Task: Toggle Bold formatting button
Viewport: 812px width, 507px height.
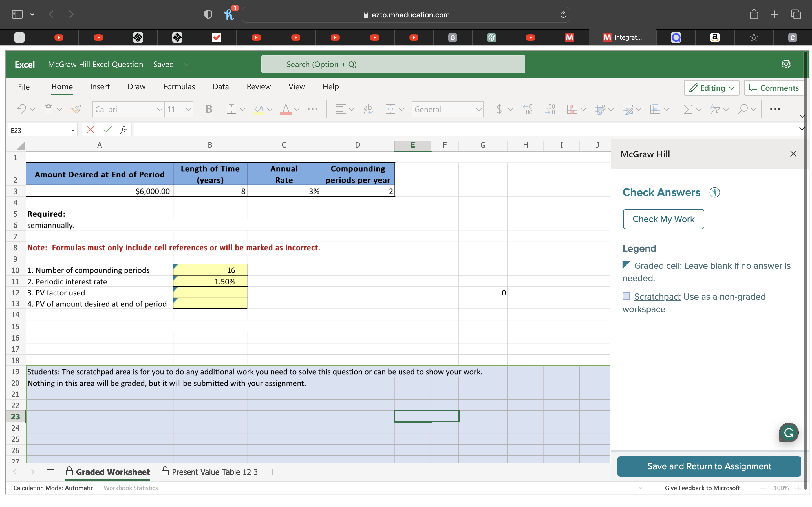Action: [x=209, y=109]
